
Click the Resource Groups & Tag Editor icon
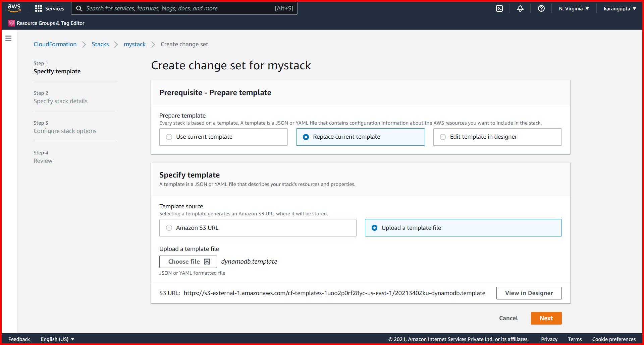[x=11, y=23]
